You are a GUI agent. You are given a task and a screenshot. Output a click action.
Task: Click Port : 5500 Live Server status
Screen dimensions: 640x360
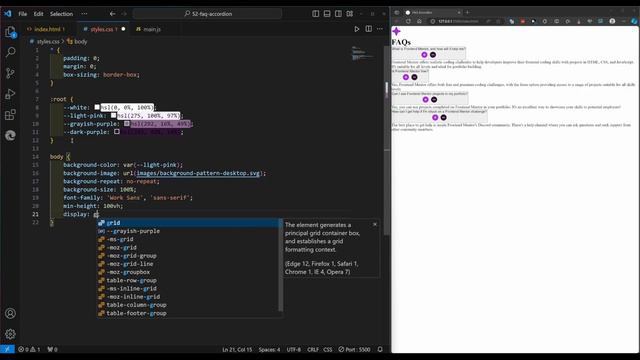point(354,349)
